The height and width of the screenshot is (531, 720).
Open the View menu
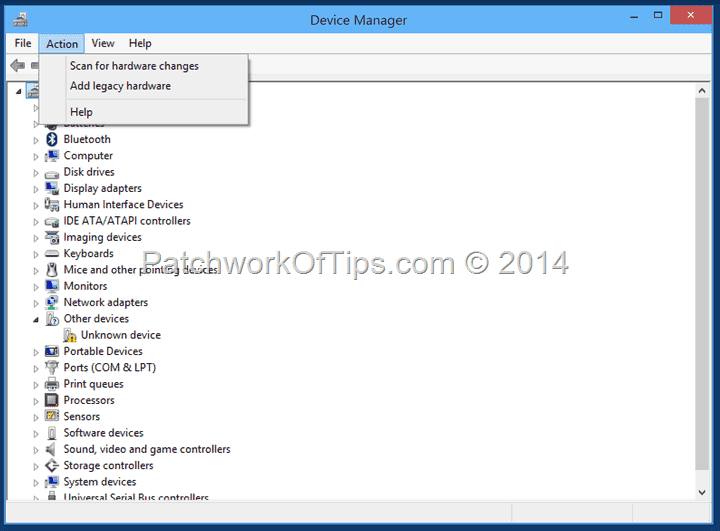pos(103,43)
